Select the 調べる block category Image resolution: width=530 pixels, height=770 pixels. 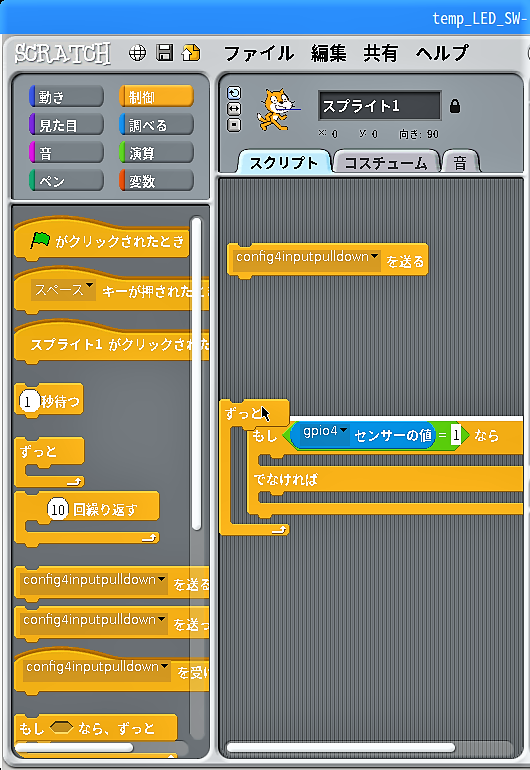pos(156,125)
